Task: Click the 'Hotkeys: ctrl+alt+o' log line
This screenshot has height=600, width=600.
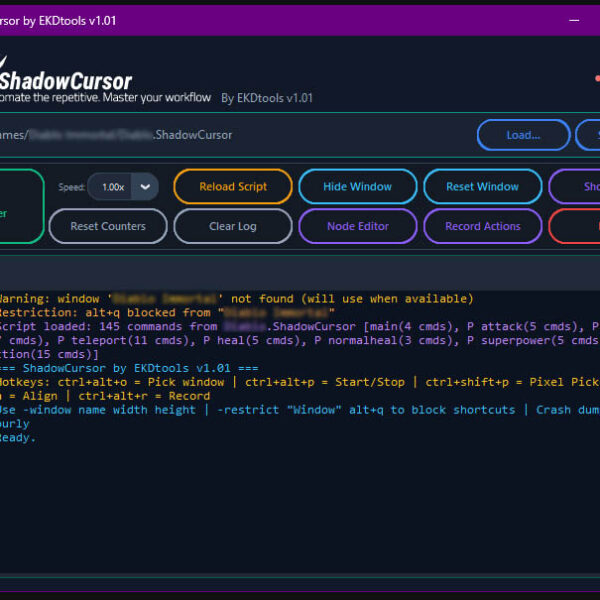Action: pyautogui.click(x=300, y=382)
